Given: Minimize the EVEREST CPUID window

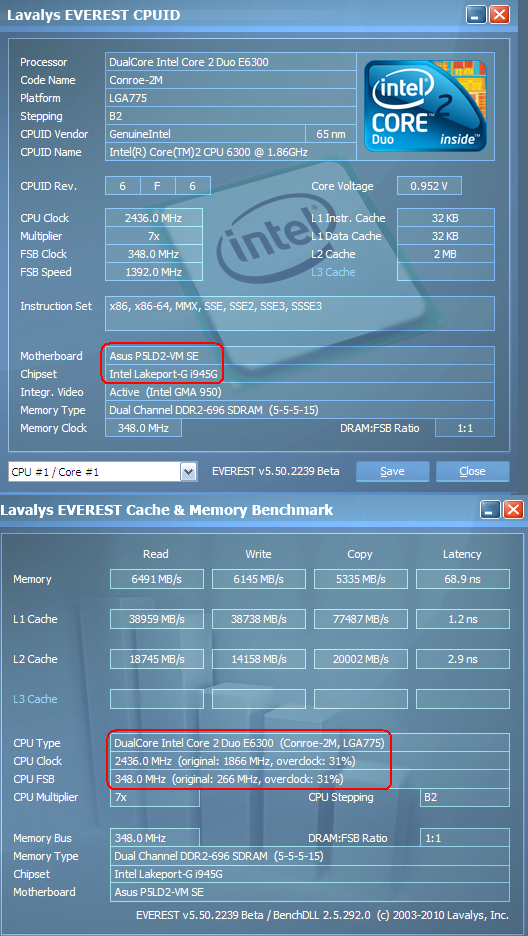Looking at the screenshot, I should [476, 14].
